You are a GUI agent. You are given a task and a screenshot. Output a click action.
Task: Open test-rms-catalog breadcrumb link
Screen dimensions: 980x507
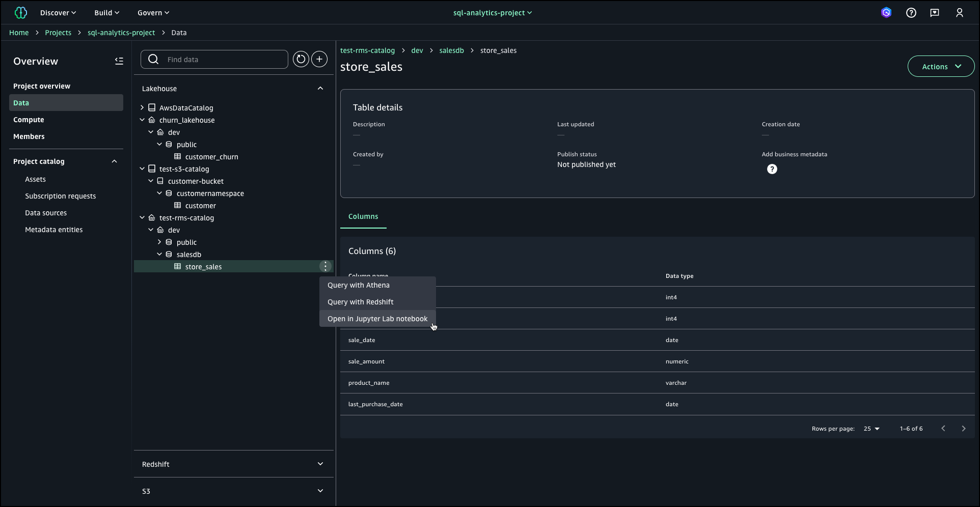pyautogui.click(x=367, y=50)
